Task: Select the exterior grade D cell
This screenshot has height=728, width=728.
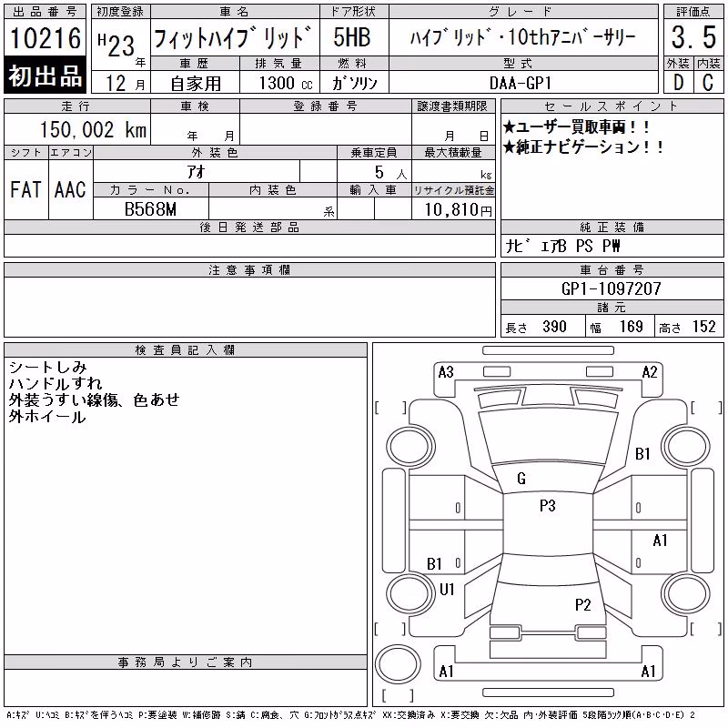Action: (x=678, y=83)
